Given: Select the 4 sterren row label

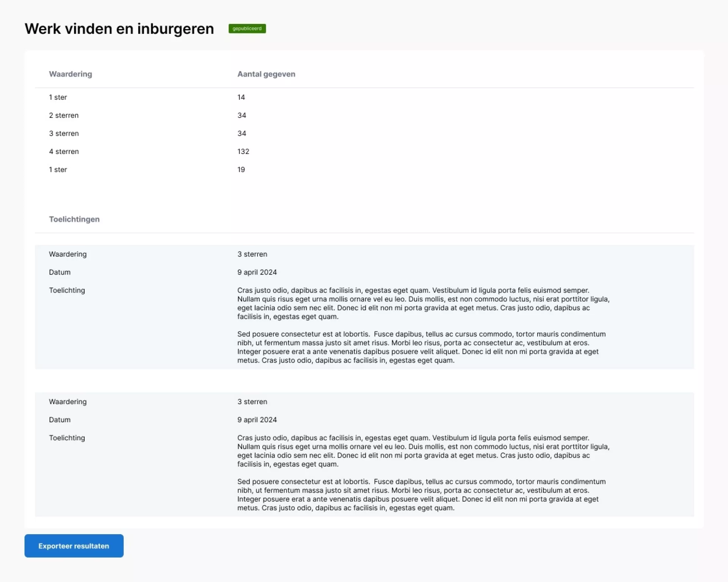Looking at the screenshot, I should pos(64,151).
